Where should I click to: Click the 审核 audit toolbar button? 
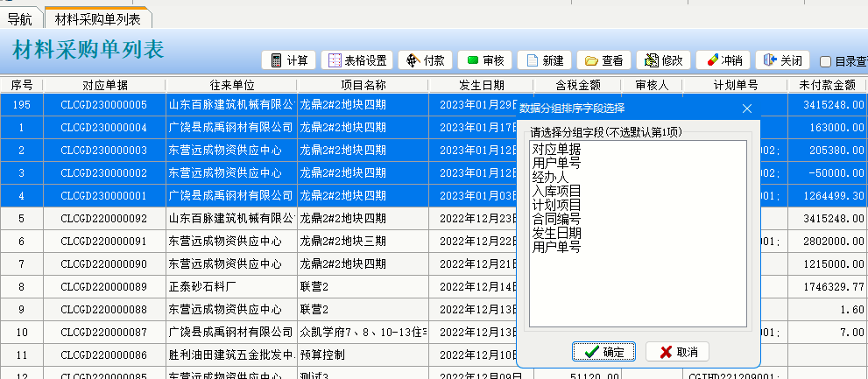point(484,60)
